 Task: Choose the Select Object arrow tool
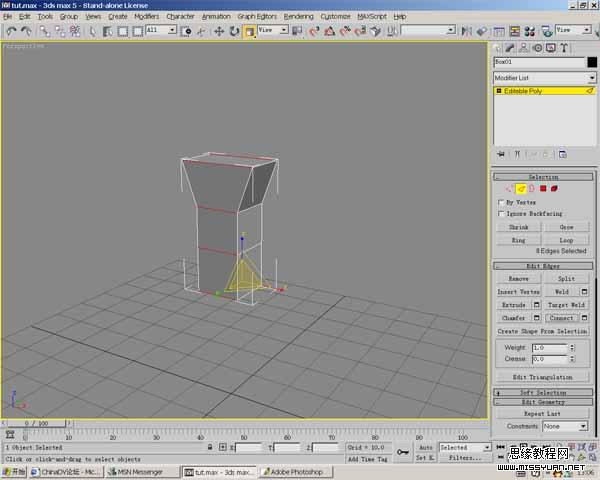[92, 31]
